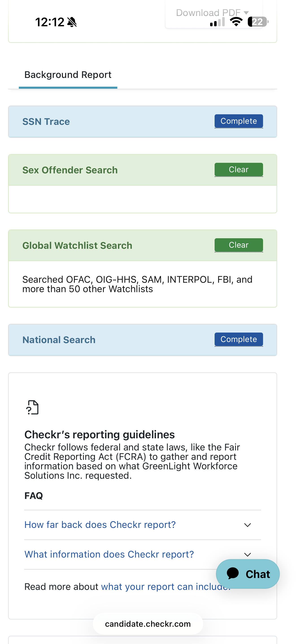Tap the SSN Trace section header

pyautogui.click(x=46, y=122)
